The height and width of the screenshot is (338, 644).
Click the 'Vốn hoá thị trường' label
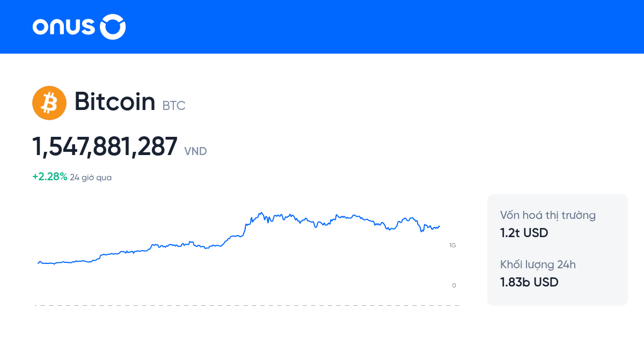548,216
